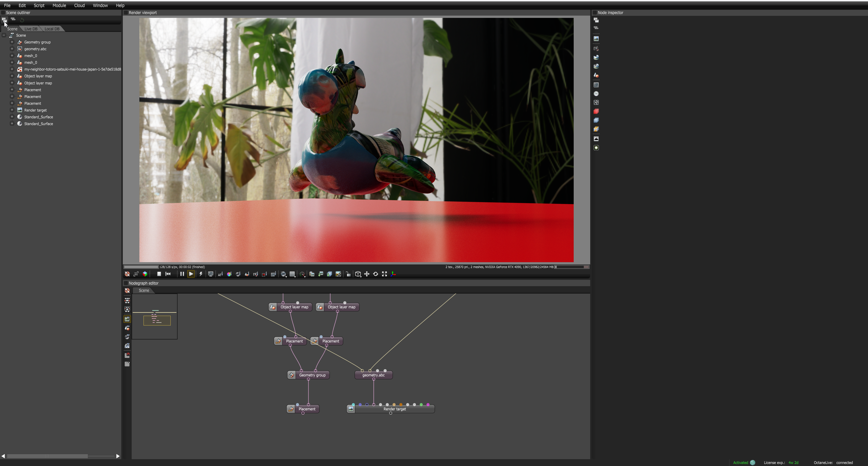Click the red material icon in Node inspector
This screenshot has width=868, height=466.
click(596, 112)
